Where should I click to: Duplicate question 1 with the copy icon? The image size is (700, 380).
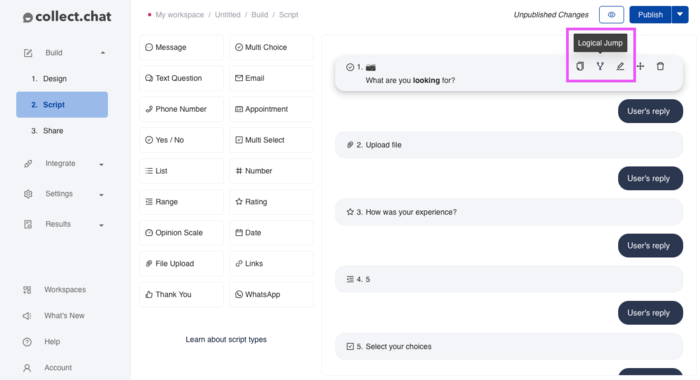580,67
